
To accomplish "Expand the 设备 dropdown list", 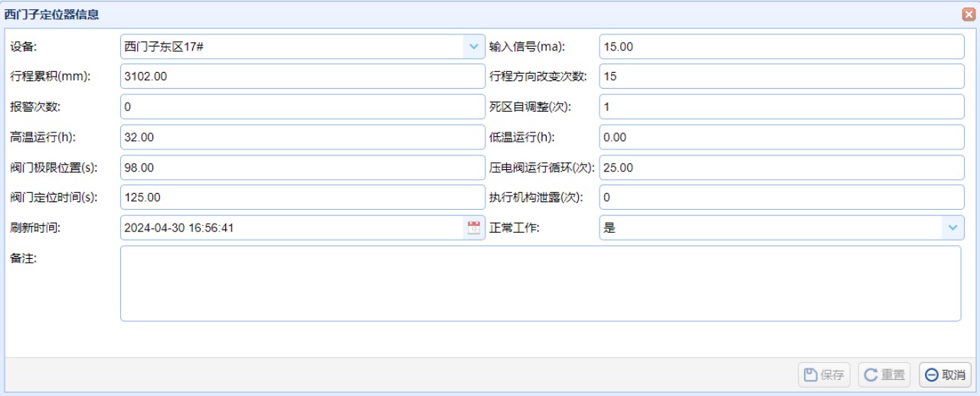I will coord(473,47).
